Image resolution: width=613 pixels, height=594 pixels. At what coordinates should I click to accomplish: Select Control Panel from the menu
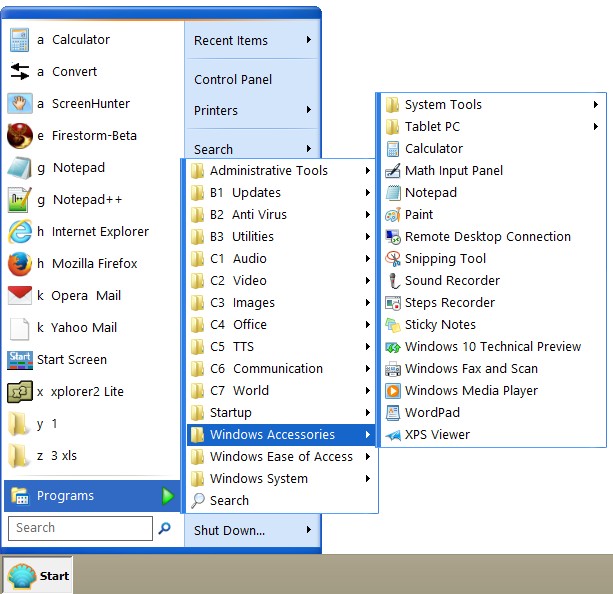233,80
